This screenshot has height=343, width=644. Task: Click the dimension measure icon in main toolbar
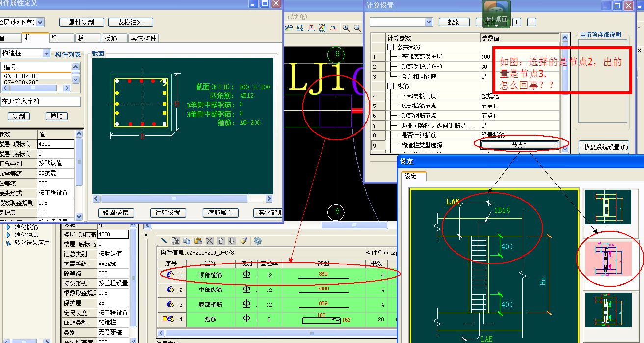pos(300,28)
